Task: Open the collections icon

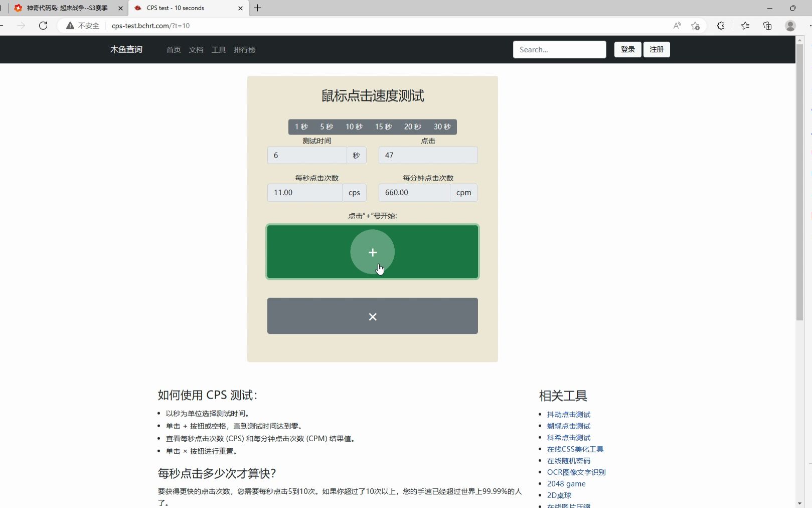Action: coord(767,26)
